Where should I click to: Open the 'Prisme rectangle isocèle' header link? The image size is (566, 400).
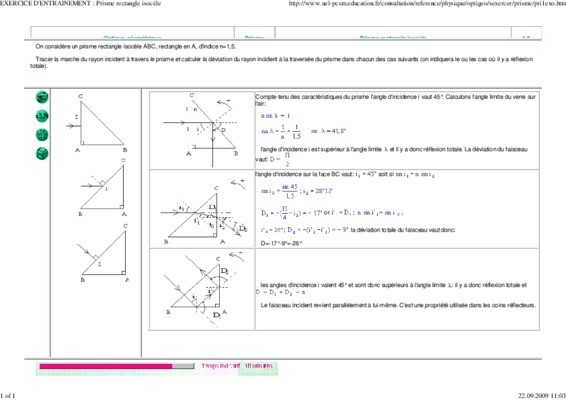(x=393, y=37)
